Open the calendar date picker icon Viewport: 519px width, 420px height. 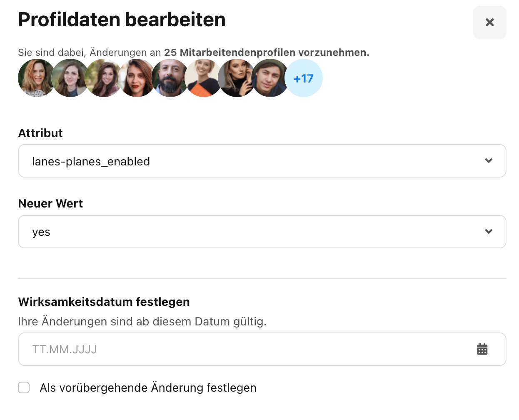pyautogui.click(x=482, y=349)
